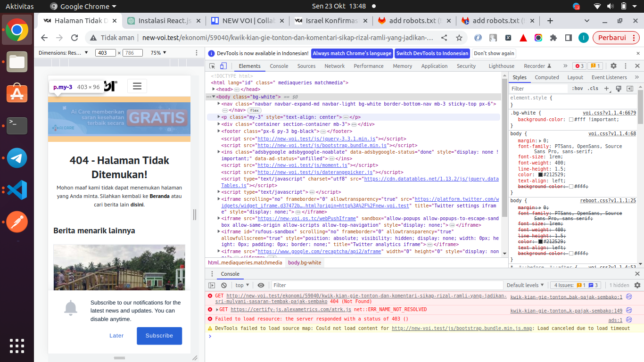
Task: Show the console sidebar icon
Action: coord(212,285)
